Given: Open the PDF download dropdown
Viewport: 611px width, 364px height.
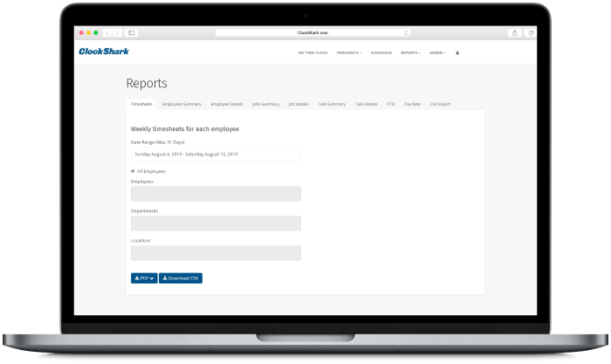Looking at the screenshot, I should click(144, 278).
